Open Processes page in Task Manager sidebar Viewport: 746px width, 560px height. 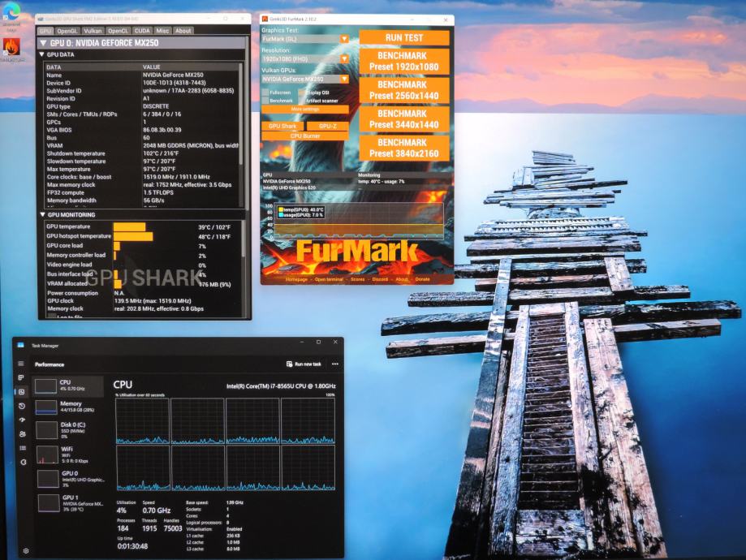click(x=21, y=377)
